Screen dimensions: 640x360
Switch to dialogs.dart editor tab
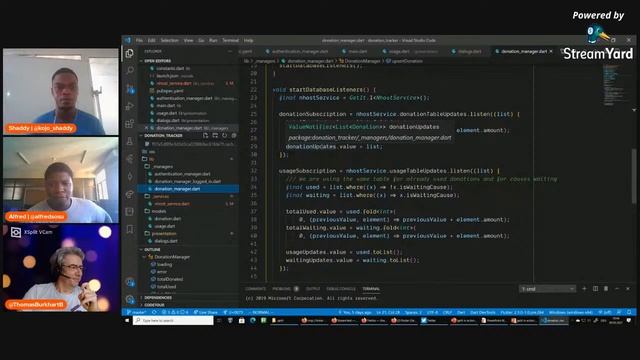point(469,51)
